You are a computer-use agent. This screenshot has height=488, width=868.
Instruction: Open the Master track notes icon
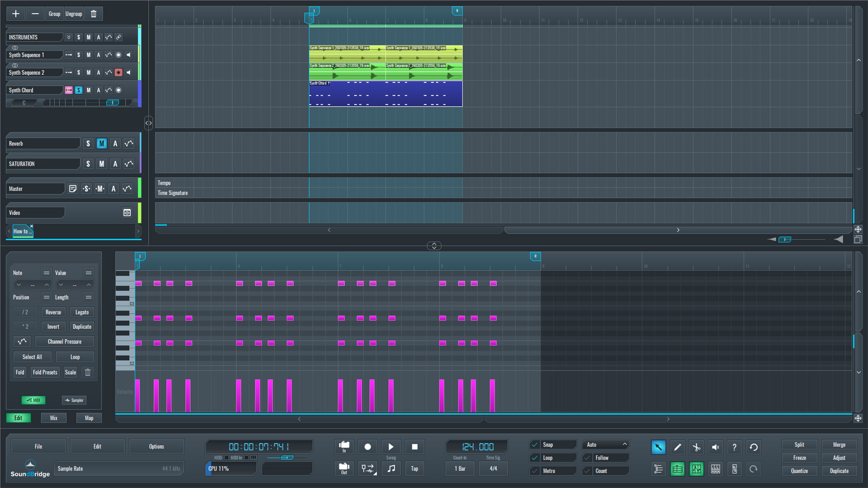72,189
